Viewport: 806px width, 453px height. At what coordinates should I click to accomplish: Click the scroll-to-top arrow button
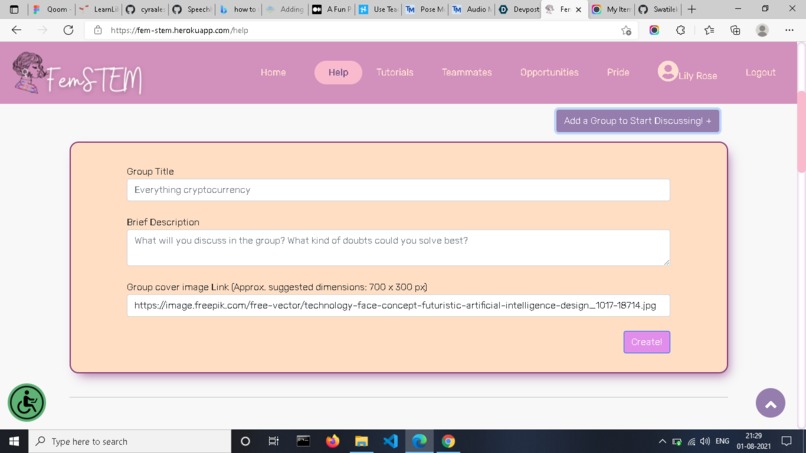coord(770,403)
